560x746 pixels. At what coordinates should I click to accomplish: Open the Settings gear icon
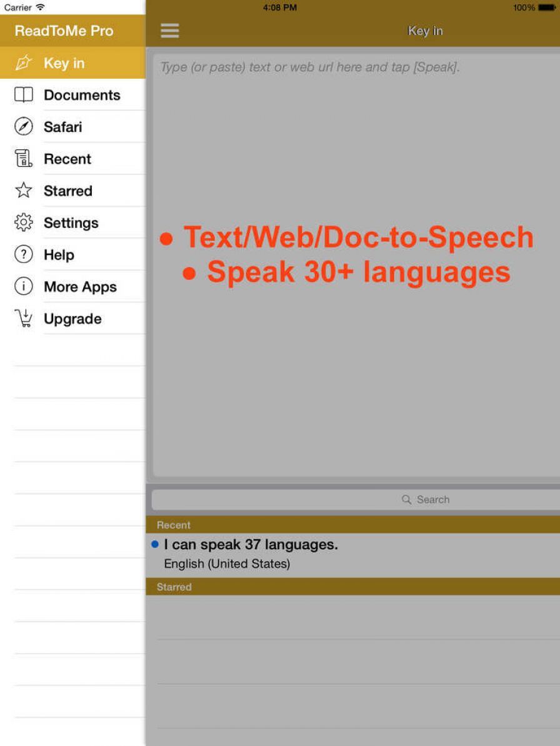pyautogui.click(x=22, y=222)
